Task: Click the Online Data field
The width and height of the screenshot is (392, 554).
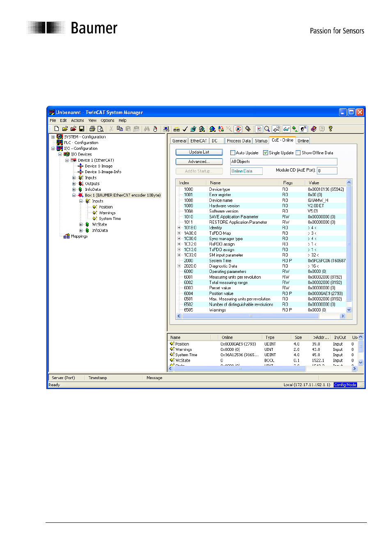Action: click(246, 171)
